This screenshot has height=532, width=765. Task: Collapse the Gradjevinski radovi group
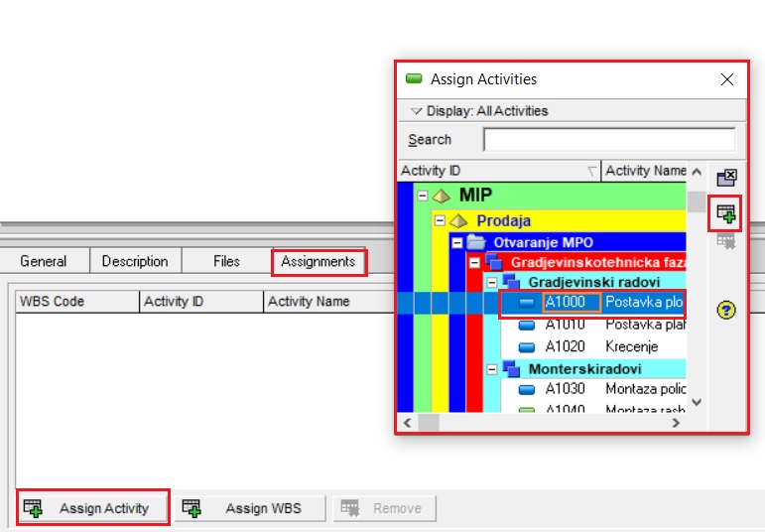pos(492,283)
